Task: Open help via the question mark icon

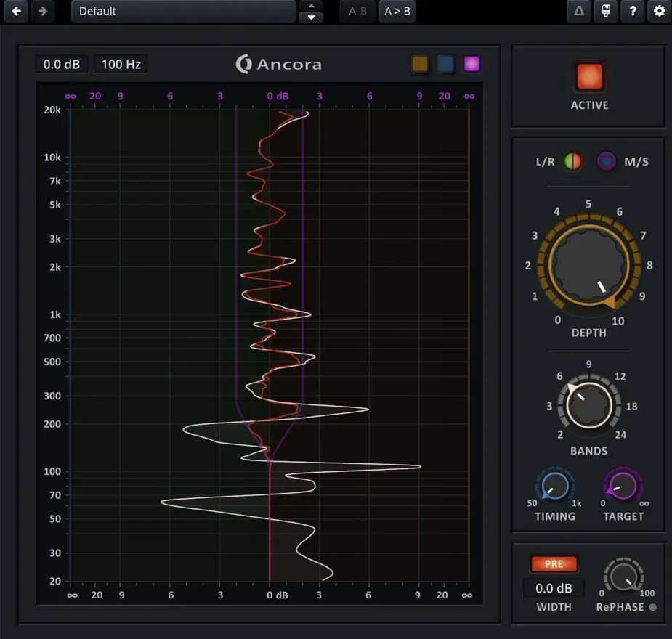Action: click(633, 11)
